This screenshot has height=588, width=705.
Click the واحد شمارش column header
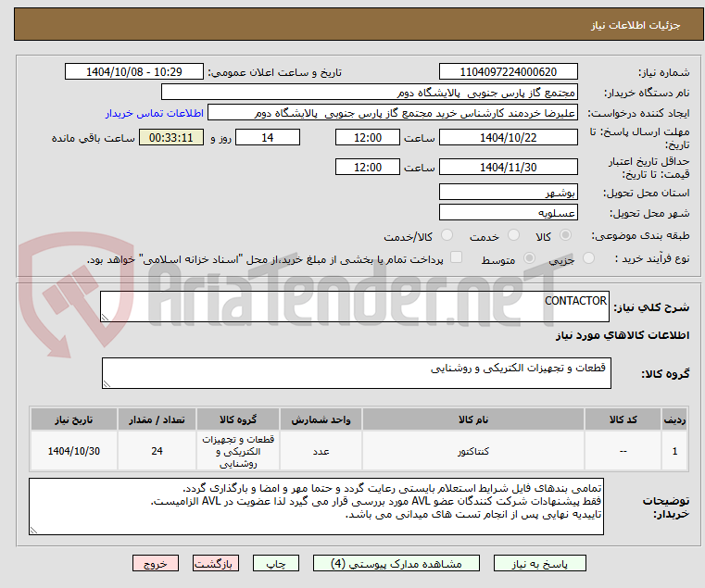321,419
